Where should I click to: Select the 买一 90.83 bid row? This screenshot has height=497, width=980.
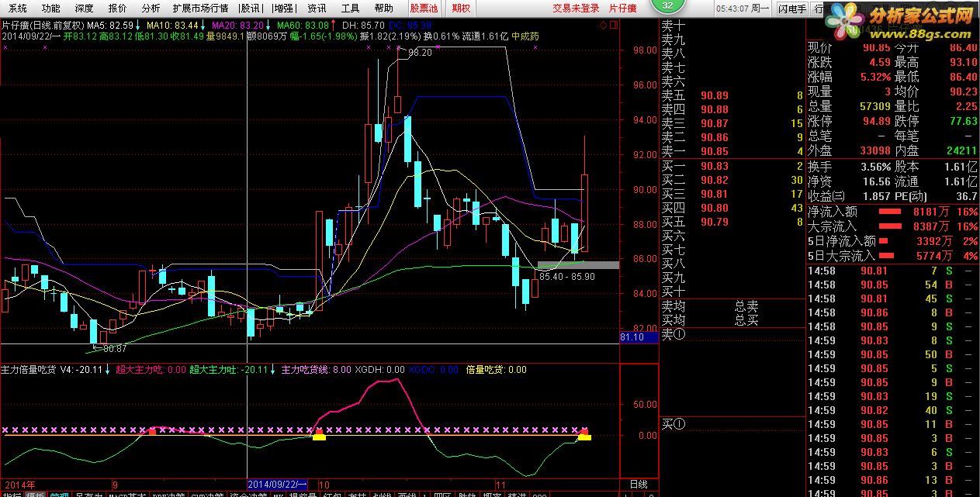click(x=732, y=166)
